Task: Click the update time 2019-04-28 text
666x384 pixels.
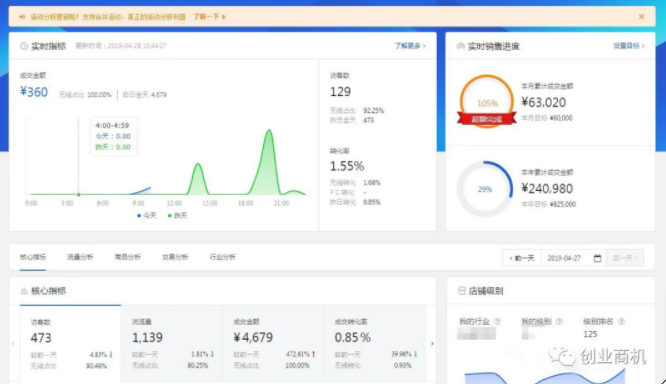Action: point(121,45)
